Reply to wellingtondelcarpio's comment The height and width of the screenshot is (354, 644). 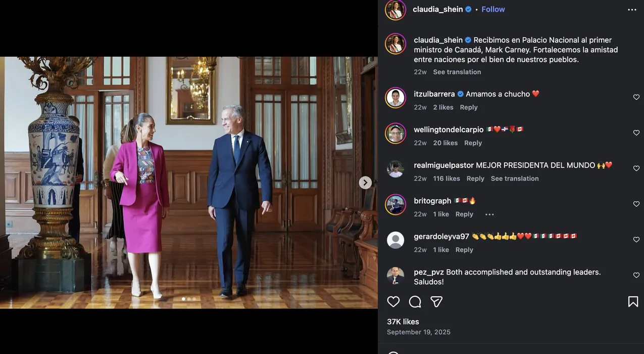pos(473,143)
